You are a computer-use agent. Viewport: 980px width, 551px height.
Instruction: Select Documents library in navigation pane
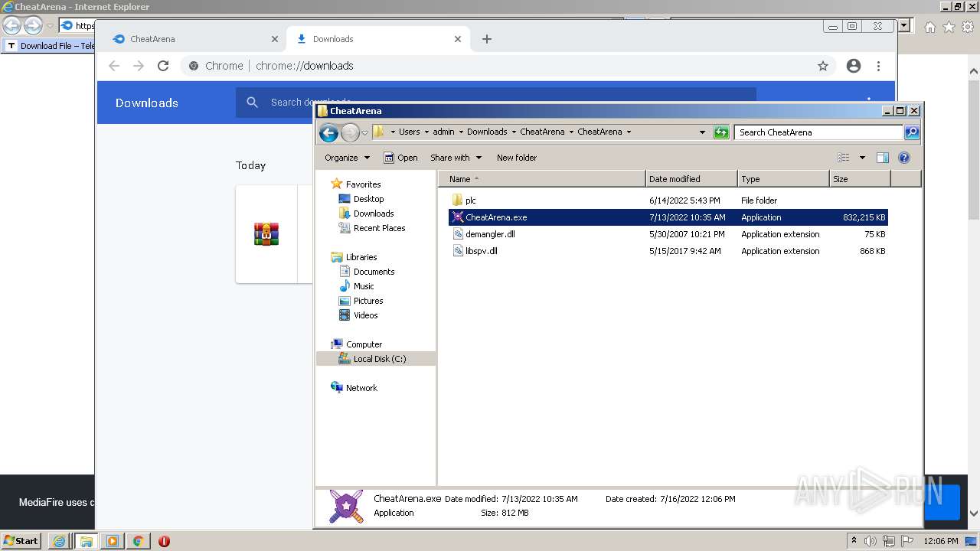(x=374, y=272)
